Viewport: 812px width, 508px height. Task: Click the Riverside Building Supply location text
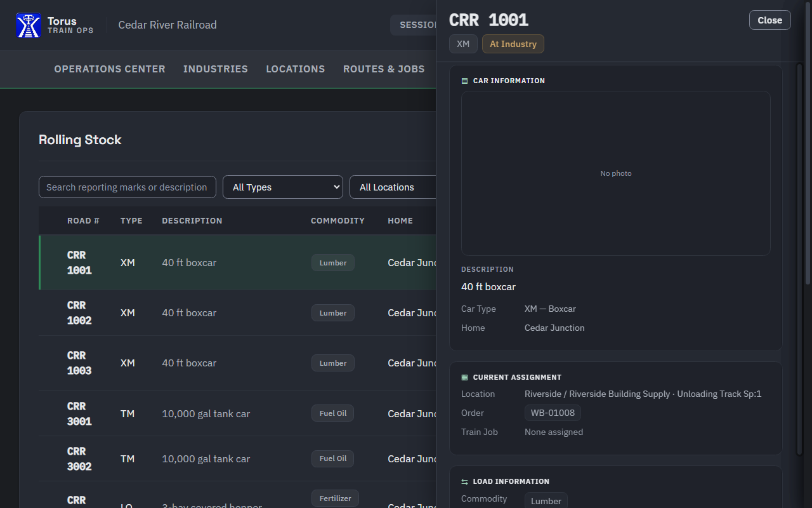[643, 394]
